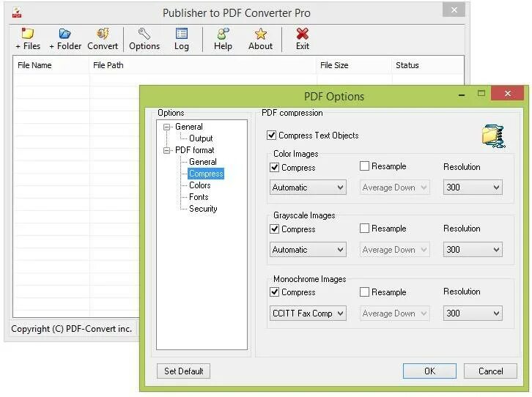This screenshot has height=397, width=532.
Task: Open Monochrome Images resolution 300 dropdown
Action: [473, 313]
